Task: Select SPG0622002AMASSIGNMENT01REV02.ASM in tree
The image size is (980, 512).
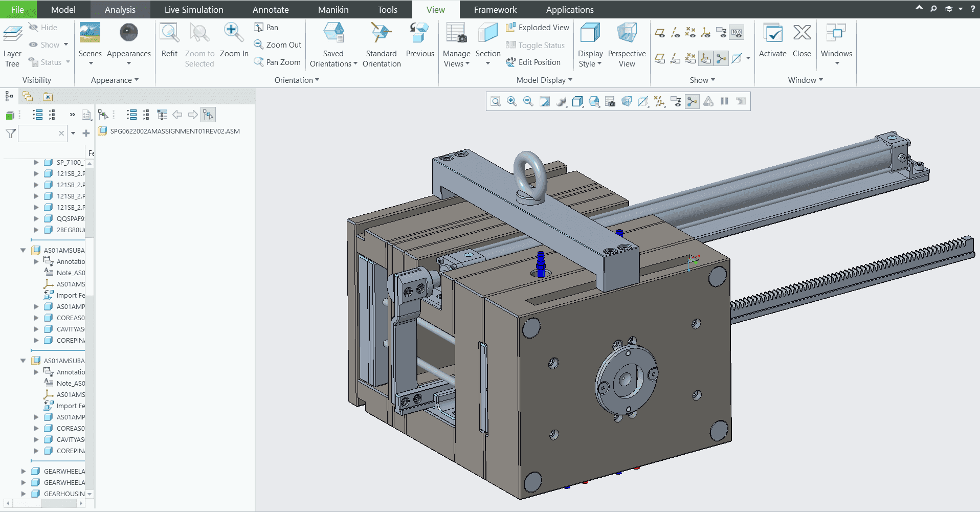Action: tap(175, 131)
